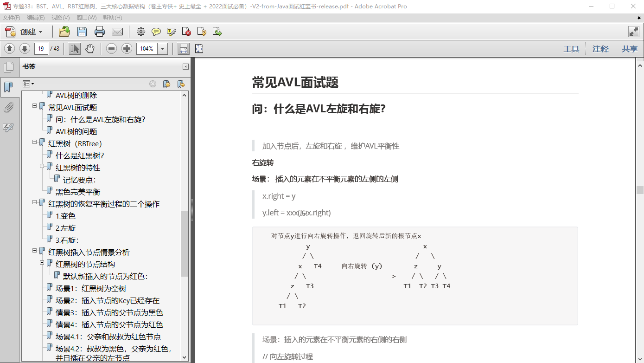Open the Attachments paperclip panel
This screenshot has height=363, width=644.
click(8, 108)
